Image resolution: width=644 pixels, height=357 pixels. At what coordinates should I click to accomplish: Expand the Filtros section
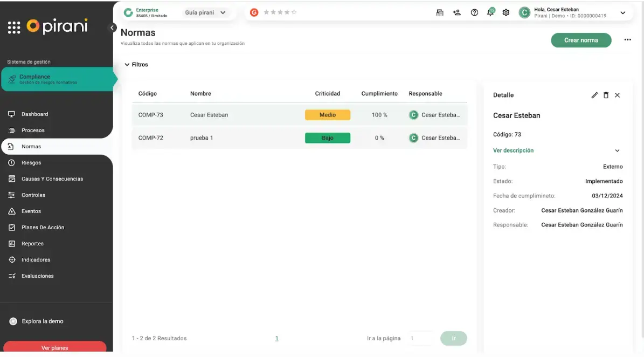tap(136, 65)
